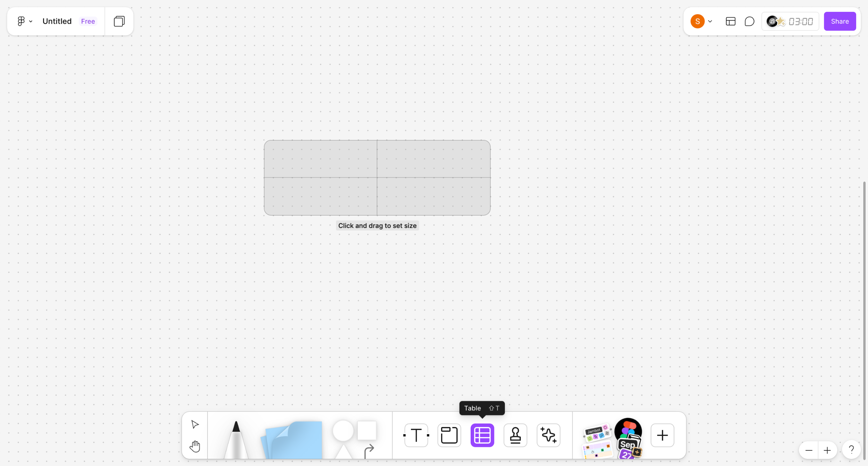Select the Hand pan tool
This screenshot has height=466, width=868.
click(195, 446)
